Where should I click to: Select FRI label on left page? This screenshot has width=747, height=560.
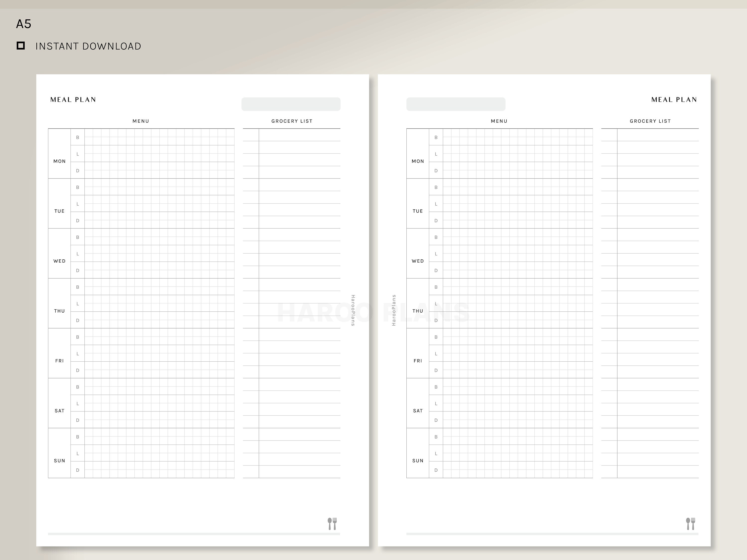click(x=60, y=361)
